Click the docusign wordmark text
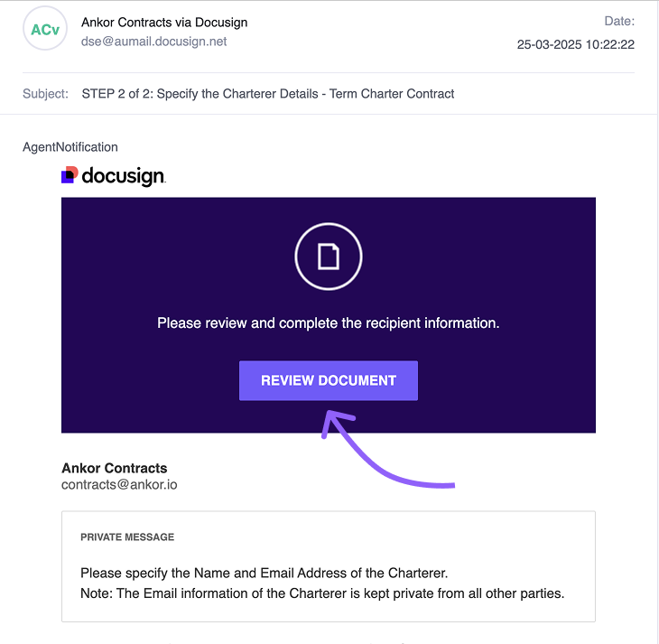Image resolution: width=659 pixels, height=644 pixels. point(123,176)
